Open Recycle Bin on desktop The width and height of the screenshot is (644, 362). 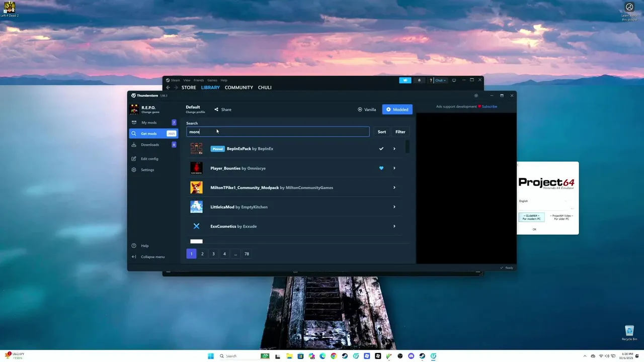point(629,332)
